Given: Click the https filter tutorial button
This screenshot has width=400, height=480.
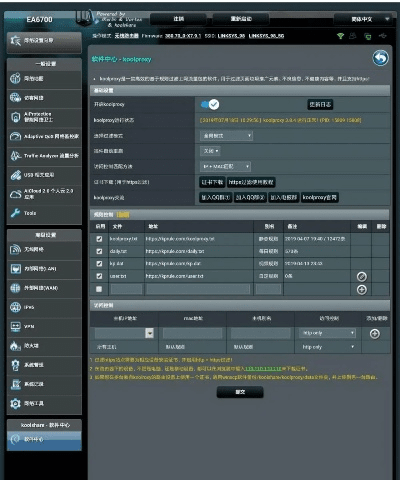Looking at the screenshot, I should coord(251,182).
